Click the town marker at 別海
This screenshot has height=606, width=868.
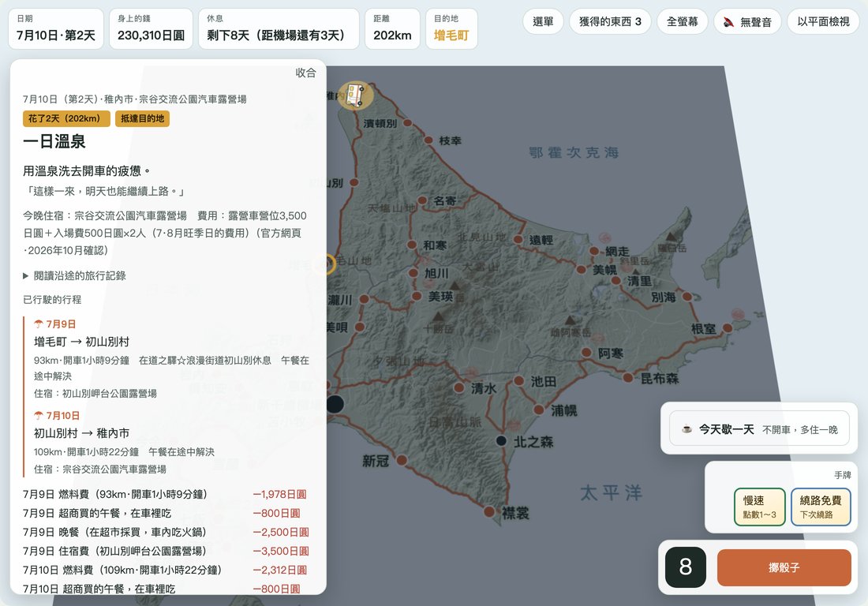tap(687, 297)
